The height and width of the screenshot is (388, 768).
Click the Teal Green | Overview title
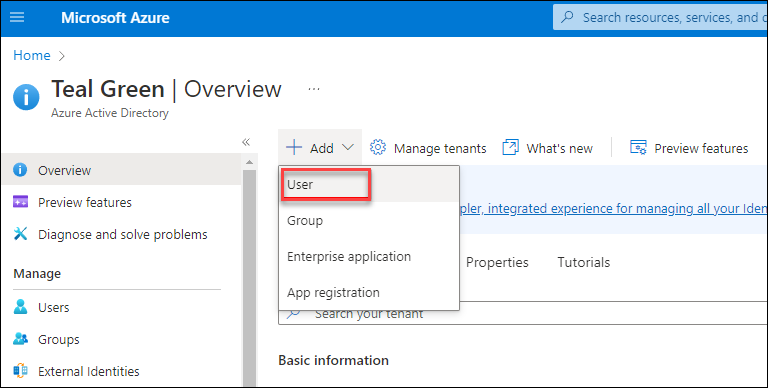tap(167, 90)
